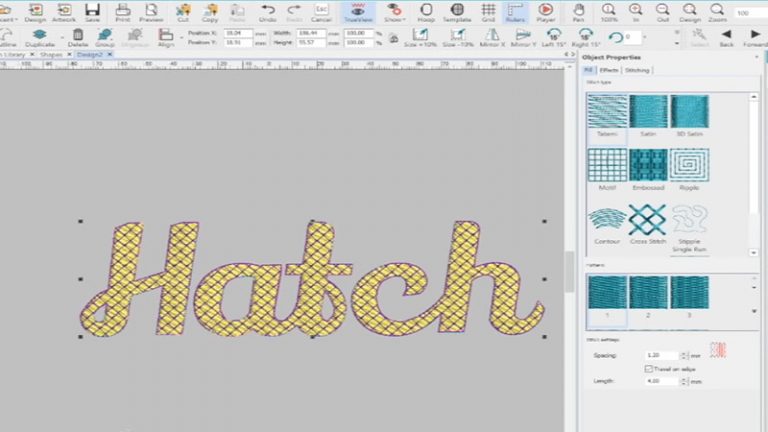
Task: Toggle the Rulers display
Action: pyautogui.click(x=515, y=13)
